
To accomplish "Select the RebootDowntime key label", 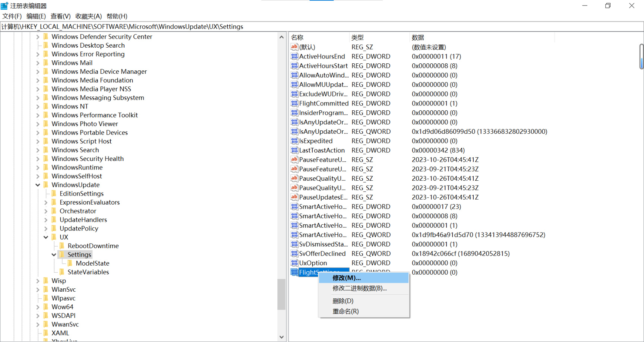I will (93, 246).
